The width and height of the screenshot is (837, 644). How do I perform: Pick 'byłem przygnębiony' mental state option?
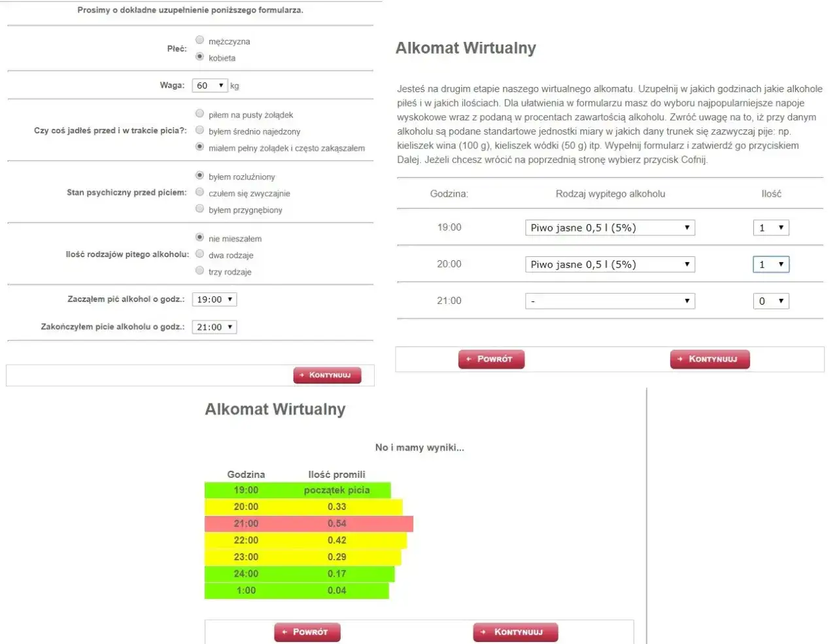pyautogui.click(x=200, y=209)
